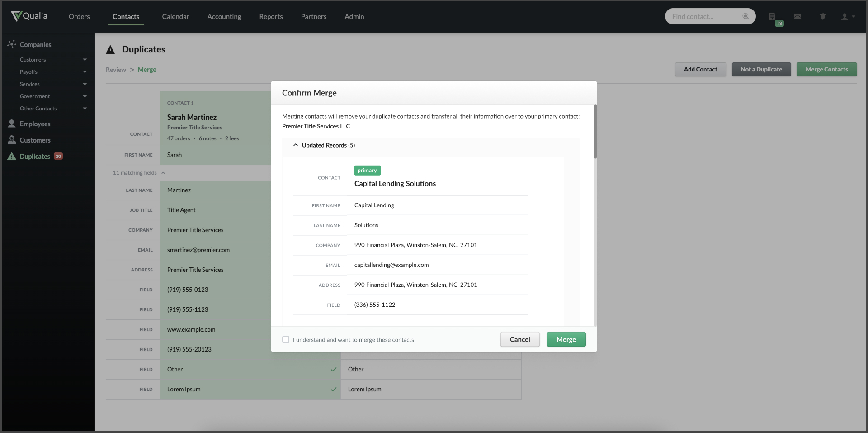Click the Duplicates count badge 20
The height and width of the screenshot is (433, 868).
coord(58,156)
